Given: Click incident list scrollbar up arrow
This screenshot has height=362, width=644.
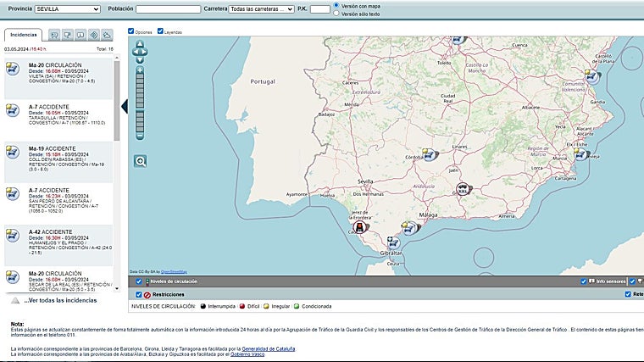Looking at the screenshot, I should 117,58.
